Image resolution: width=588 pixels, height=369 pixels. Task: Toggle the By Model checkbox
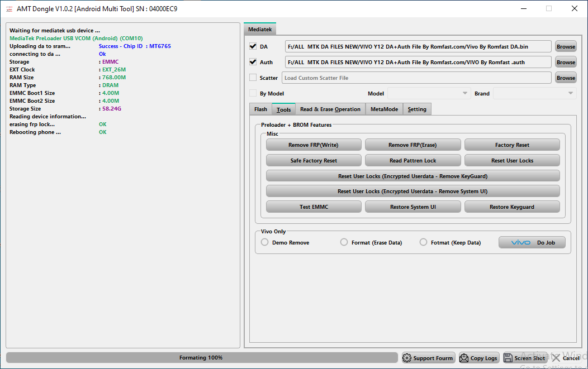253,93
